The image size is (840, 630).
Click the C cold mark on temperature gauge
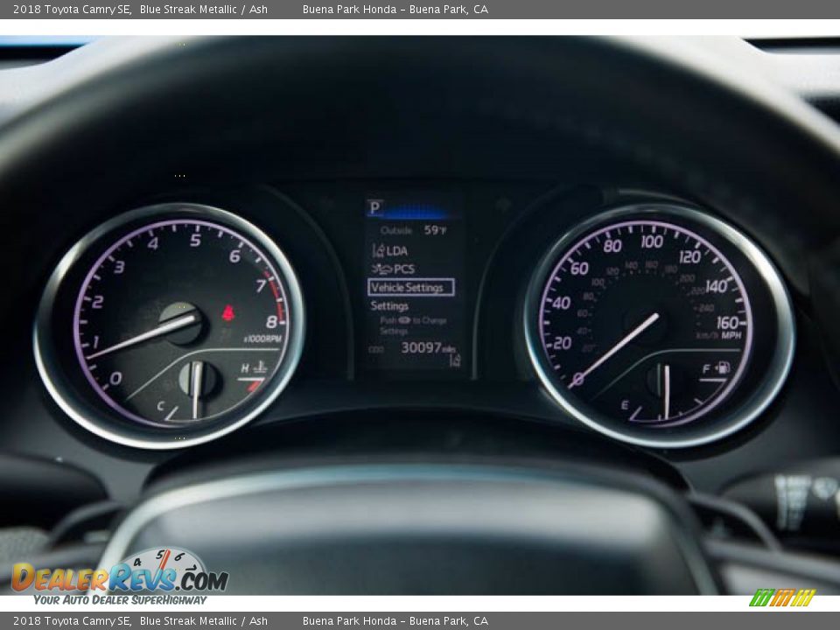[x=161, y=406]
